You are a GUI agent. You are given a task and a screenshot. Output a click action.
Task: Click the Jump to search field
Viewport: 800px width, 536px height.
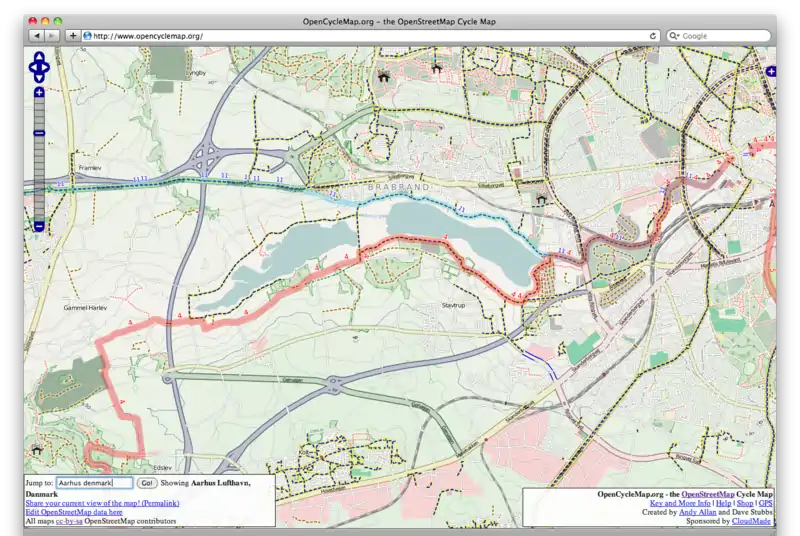94,482
